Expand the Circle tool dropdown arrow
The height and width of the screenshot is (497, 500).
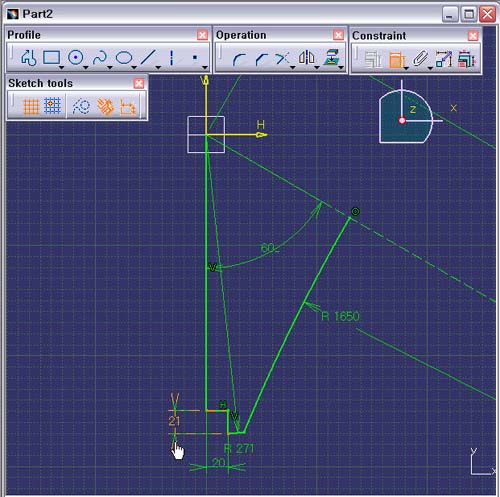[x=86, y=68]
